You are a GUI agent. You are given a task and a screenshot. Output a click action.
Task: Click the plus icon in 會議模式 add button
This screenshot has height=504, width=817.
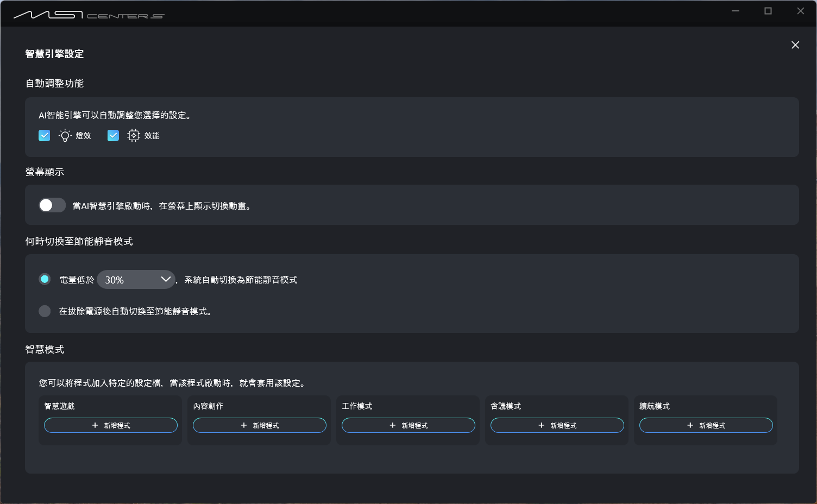click(541, 425)
